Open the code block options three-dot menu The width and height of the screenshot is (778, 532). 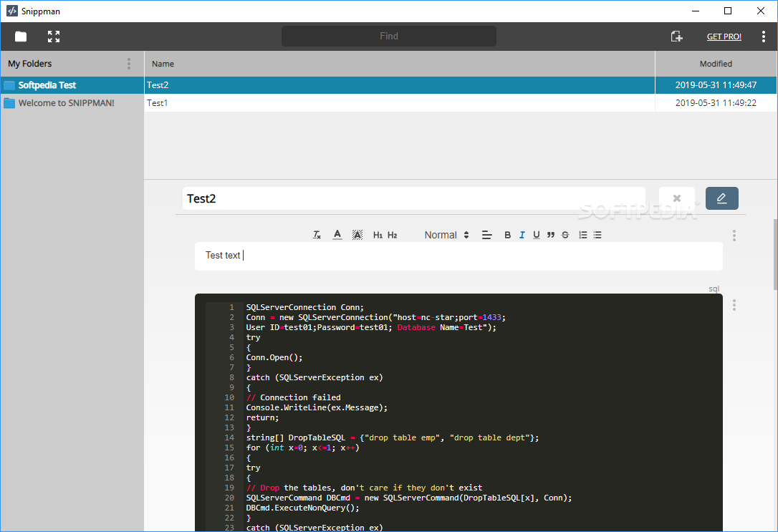pyautogui.click(x=734, y=305)
